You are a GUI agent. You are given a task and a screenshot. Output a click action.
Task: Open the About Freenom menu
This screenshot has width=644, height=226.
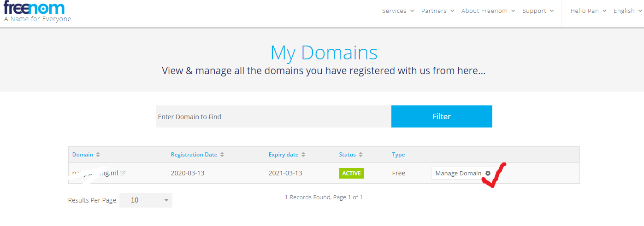coord(488,11)
